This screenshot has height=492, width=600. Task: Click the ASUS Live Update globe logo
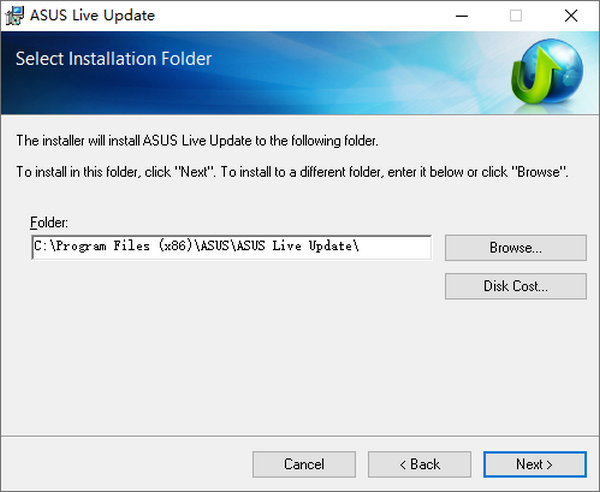tap(547, 73)
